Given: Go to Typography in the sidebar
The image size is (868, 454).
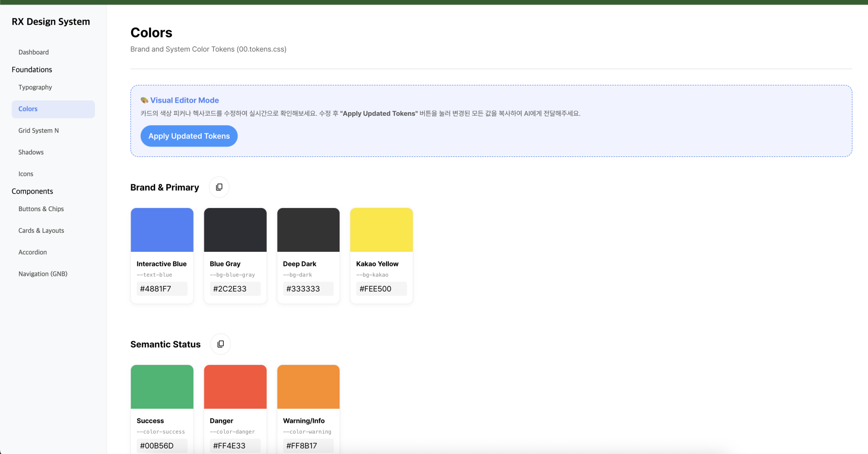Looking at the screenshot, I should point(35,87).
